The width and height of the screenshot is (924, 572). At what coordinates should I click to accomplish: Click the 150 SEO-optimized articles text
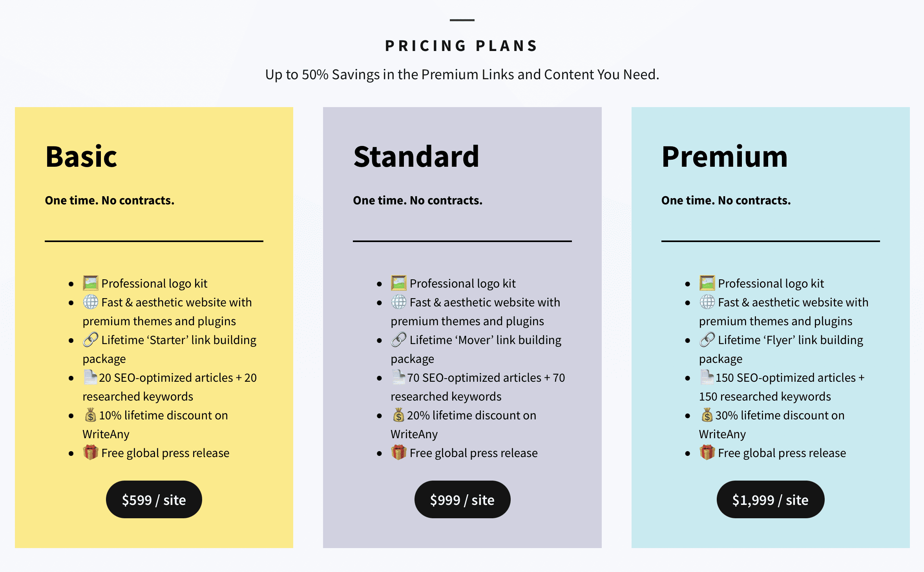[785, 378]
